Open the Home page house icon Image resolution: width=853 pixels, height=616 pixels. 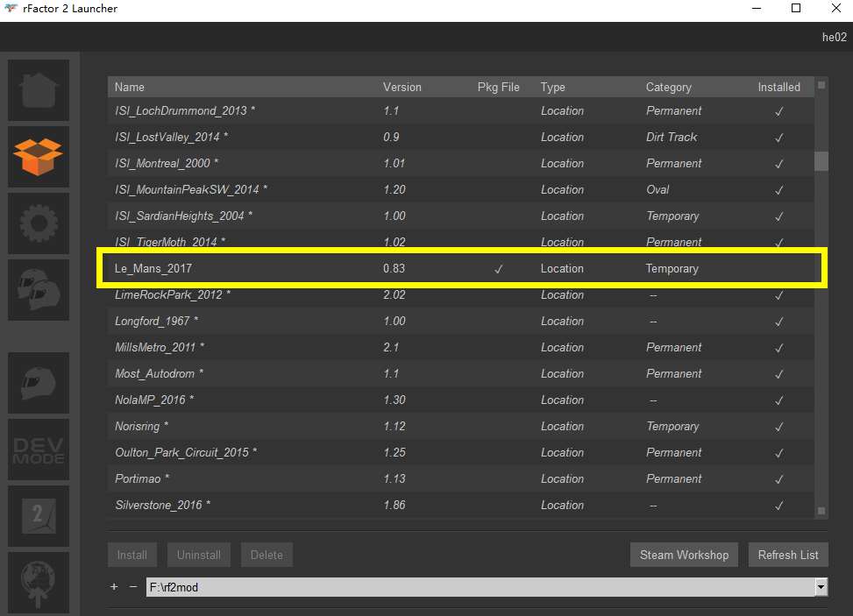pos(39,90)
